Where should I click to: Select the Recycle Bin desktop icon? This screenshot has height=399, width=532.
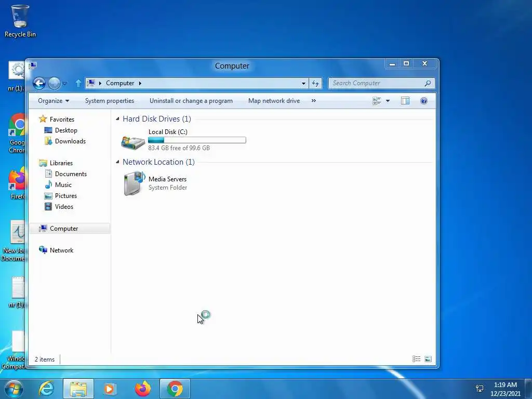click(x=20, y=20)
